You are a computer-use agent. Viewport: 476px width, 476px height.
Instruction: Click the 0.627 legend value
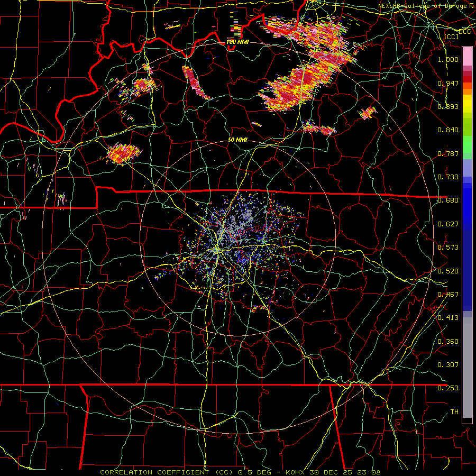pyautogui.click(x=448, y=224)
